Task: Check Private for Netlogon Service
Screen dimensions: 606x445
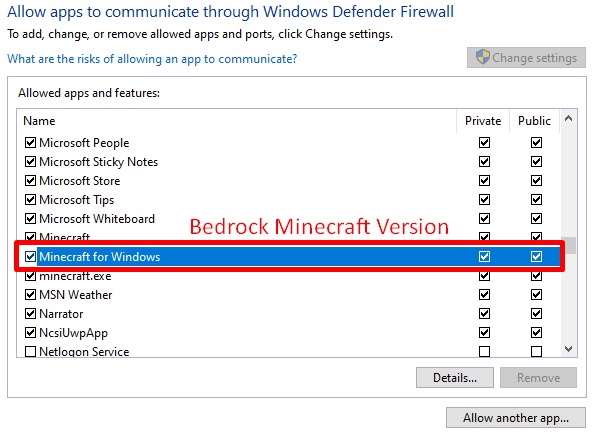Action: [485, 352]
